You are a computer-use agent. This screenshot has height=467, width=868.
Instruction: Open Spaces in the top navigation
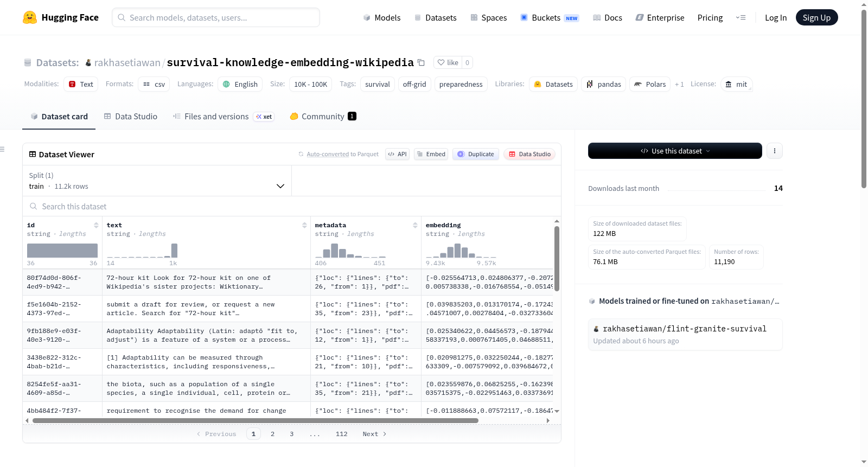488,17
